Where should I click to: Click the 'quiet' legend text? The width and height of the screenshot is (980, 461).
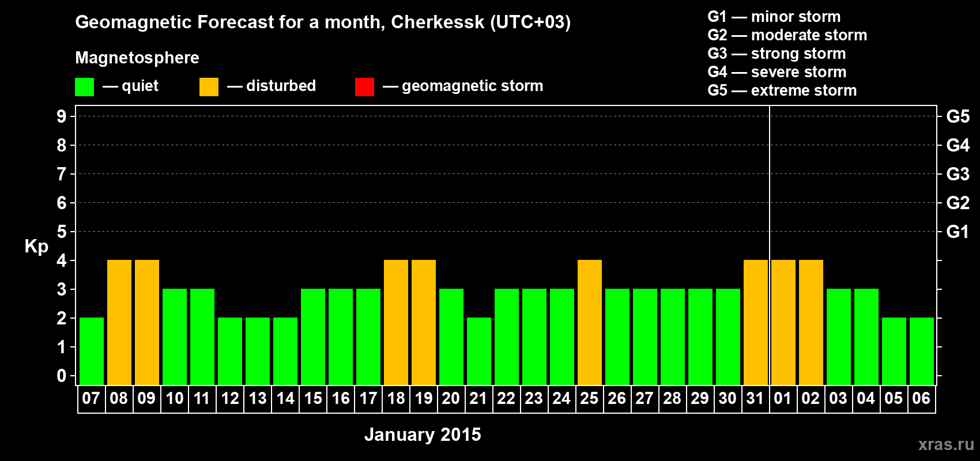pos(140,86)
